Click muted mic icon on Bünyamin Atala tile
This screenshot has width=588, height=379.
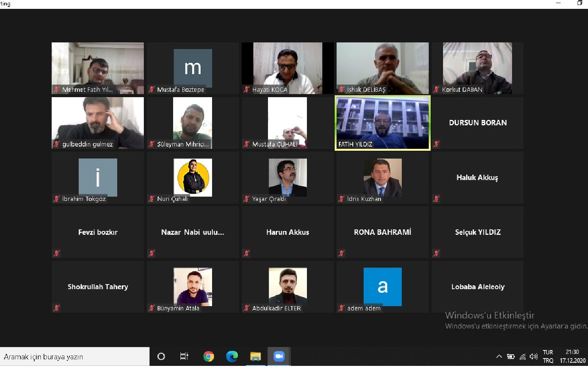click(x=152, y=308)
